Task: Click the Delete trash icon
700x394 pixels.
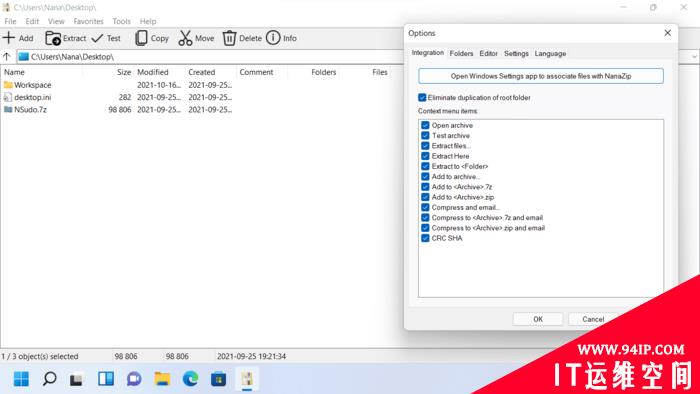Action: coord(229,38)
